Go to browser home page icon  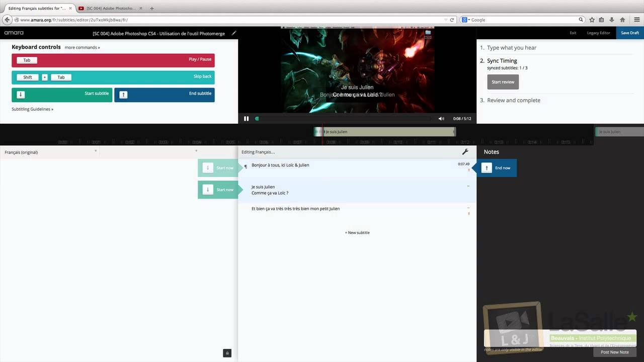click(622, 20)
